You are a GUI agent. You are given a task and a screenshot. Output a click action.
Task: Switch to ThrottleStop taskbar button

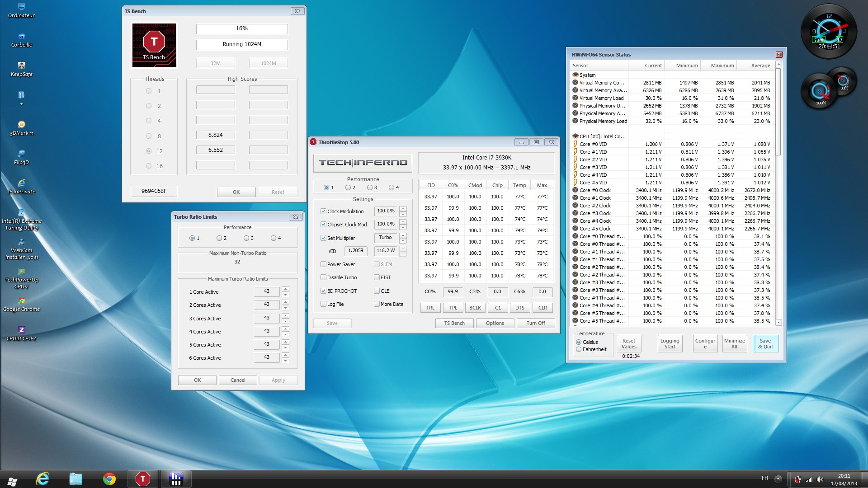(143, 479)
